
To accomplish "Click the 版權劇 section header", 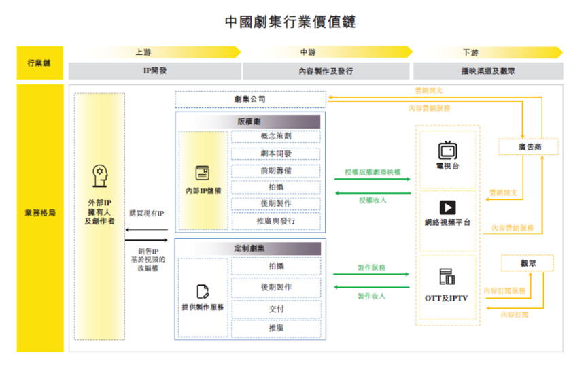I will tap(249, 121).
